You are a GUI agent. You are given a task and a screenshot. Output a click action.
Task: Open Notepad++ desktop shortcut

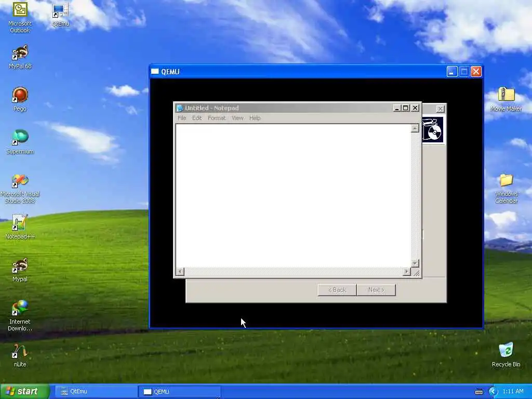click(20, 227)
